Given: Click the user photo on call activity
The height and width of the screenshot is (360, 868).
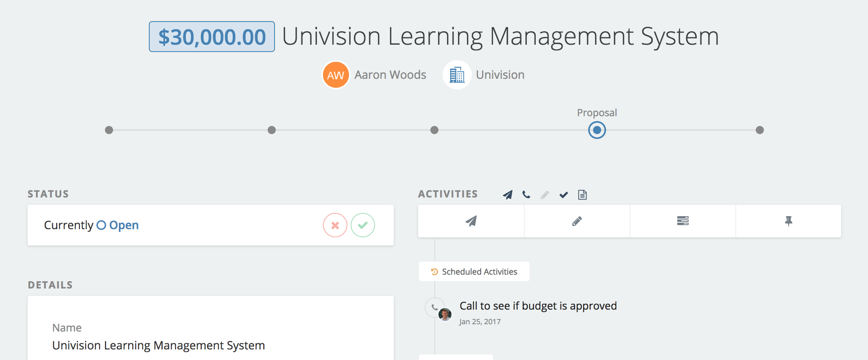Looking at the screenshot, I should [445, 314].
